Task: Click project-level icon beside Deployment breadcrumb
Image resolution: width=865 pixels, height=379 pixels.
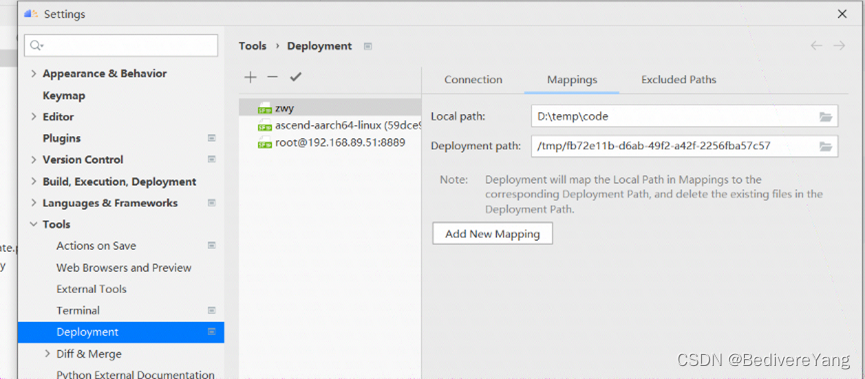Action: [x=368, y=46]
